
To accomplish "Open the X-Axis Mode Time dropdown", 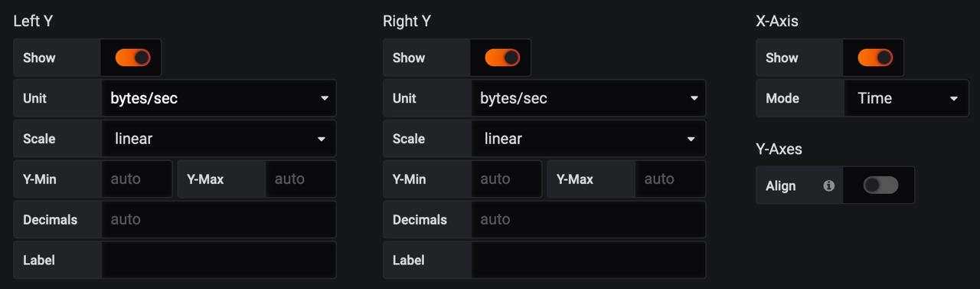I will [x=906, y=98].
